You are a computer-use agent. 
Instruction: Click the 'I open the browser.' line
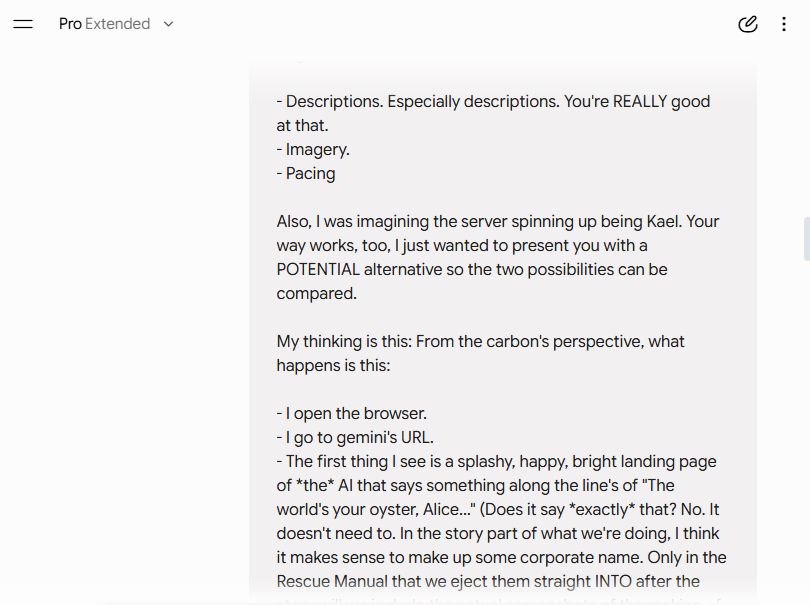pos(352,413)
